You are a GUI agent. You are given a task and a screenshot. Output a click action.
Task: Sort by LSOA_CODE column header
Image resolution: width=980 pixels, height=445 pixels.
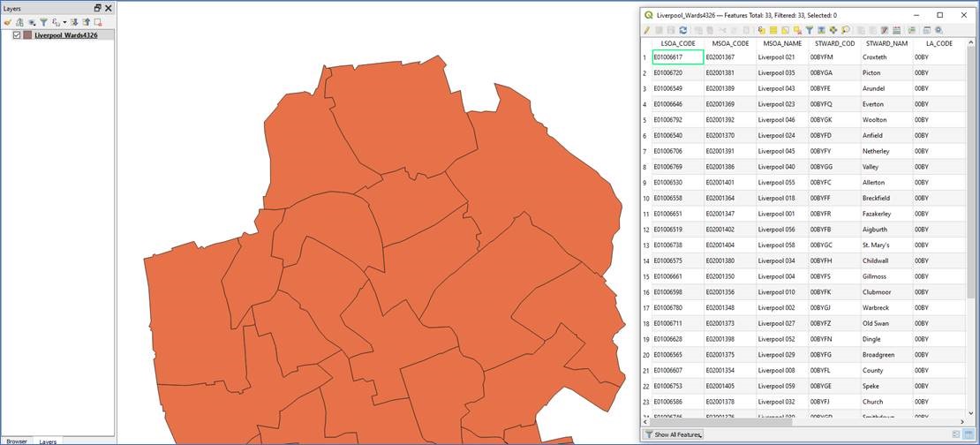coord(678,44)
